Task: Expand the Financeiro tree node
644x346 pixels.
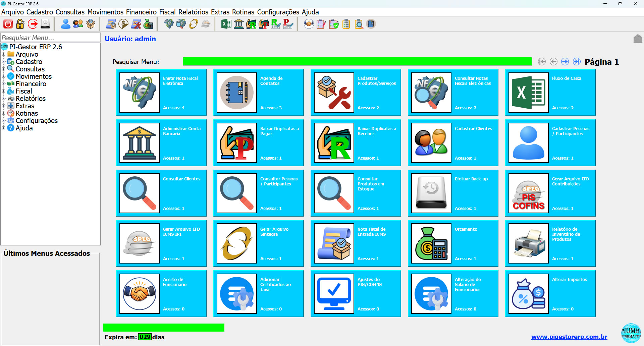Action: (x=3, y=84)
